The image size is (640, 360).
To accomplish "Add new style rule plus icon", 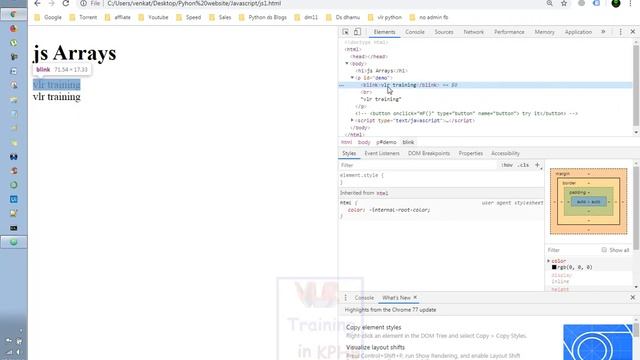I will click(537, 165).
